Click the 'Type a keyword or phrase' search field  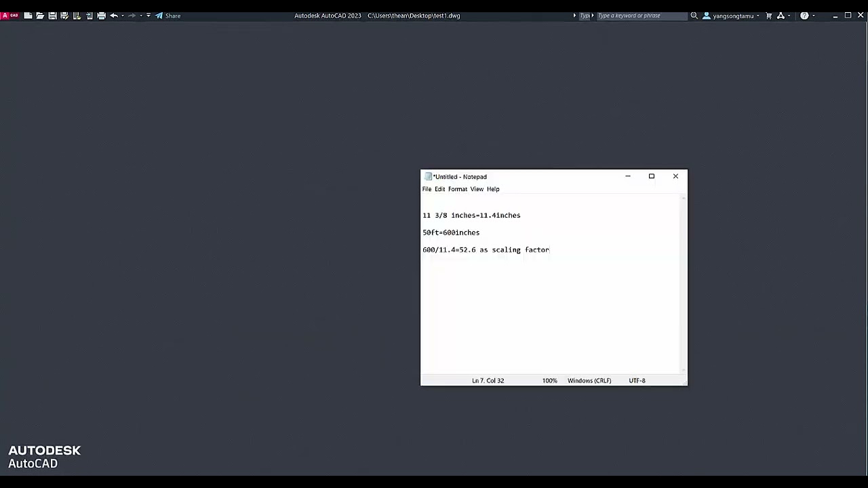point(641,16)
